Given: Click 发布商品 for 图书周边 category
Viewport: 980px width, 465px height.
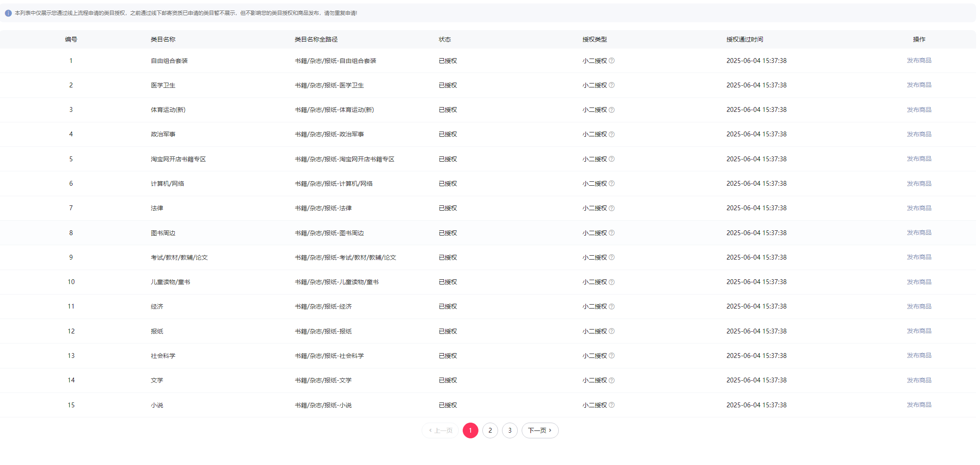Looking at the screenshot, I should 919,232.
